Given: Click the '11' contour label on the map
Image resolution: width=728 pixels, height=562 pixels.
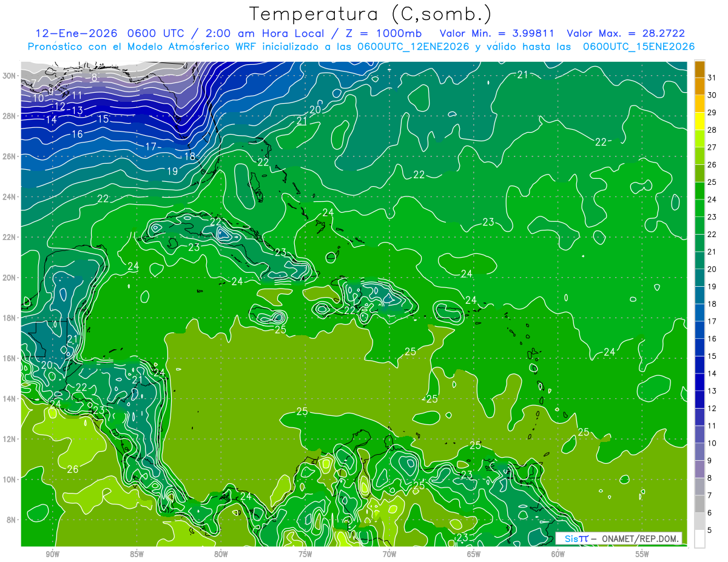Looking at the screenshot, I should (x=76, y=96).
